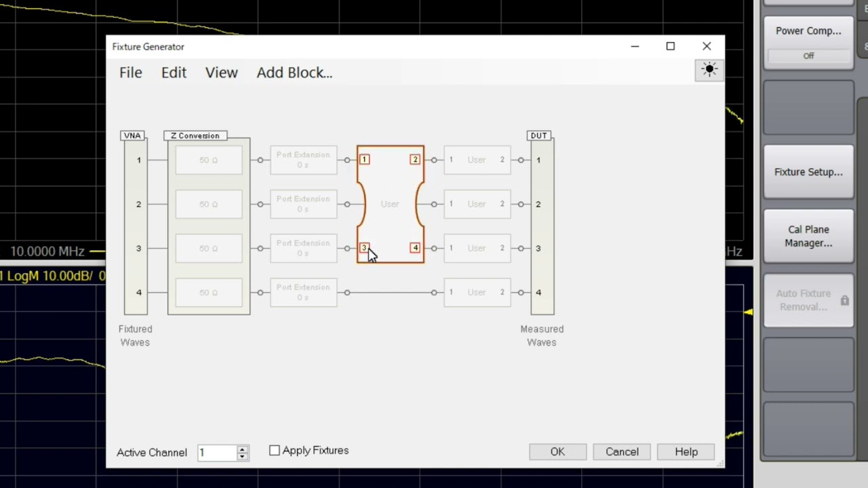Click port 1 on the User block

(x=364, y=159)
